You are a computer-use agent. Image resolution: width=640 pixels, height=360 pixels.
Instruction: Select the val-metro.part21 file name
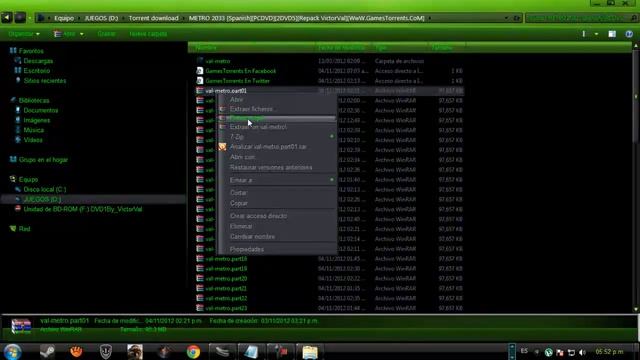226,289
